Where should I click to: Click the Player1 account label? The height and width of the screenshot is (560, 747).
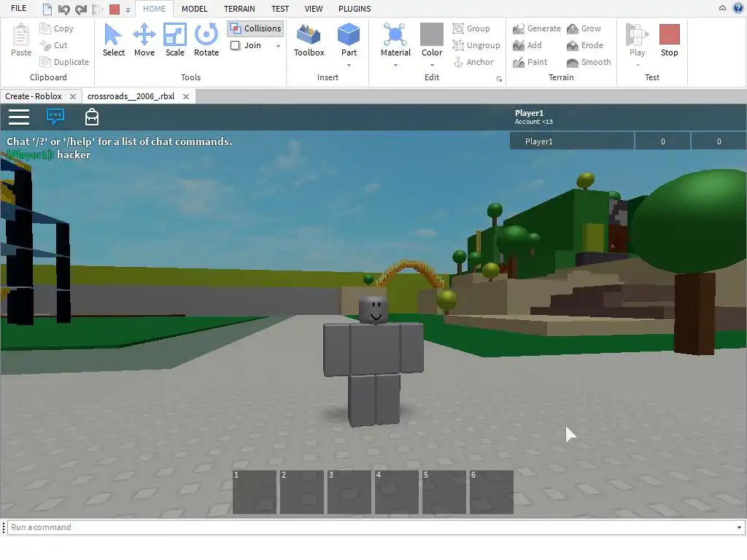coord(533,117)
